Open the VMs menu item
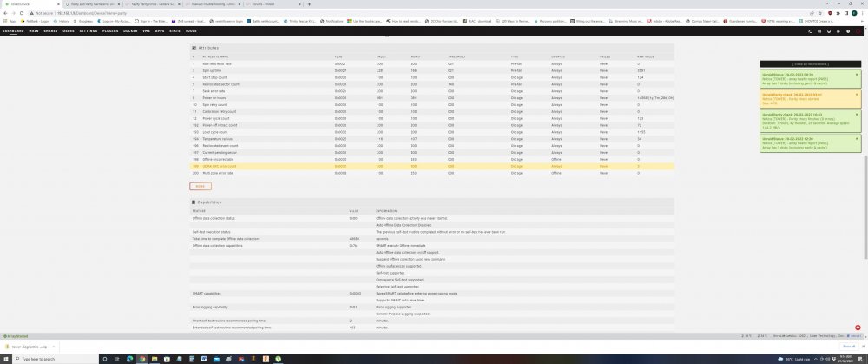Image resolution: width=868 pixels, height=364 pixels. (x=147, y=31)
